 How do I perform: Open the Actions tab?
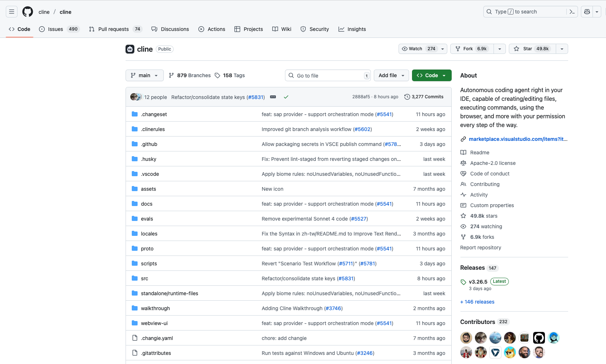[212, 29]
